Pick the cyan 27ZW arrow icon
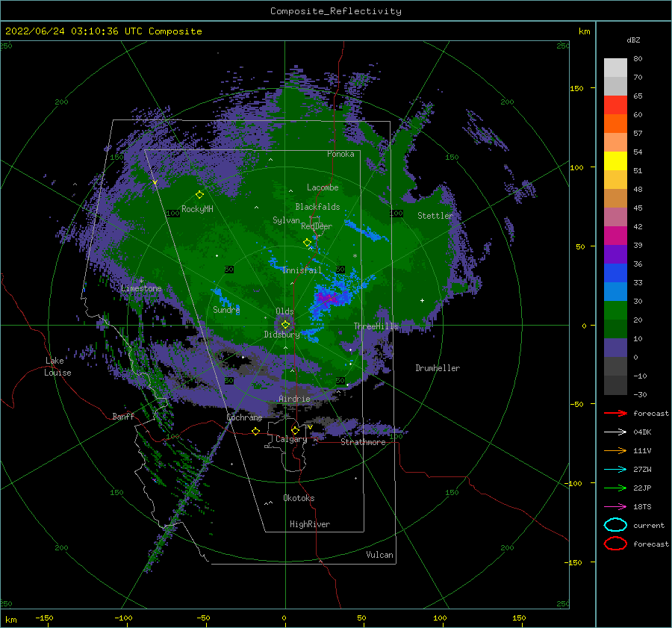 [x=615, y=470]
